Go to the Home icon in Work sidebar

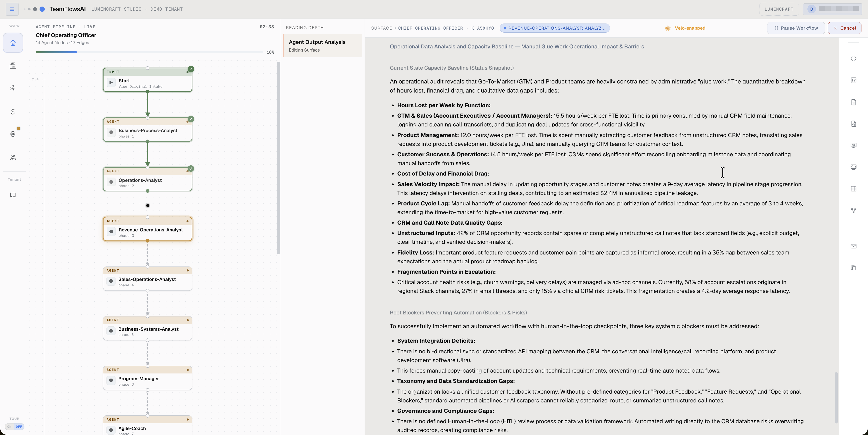(13, 43)
